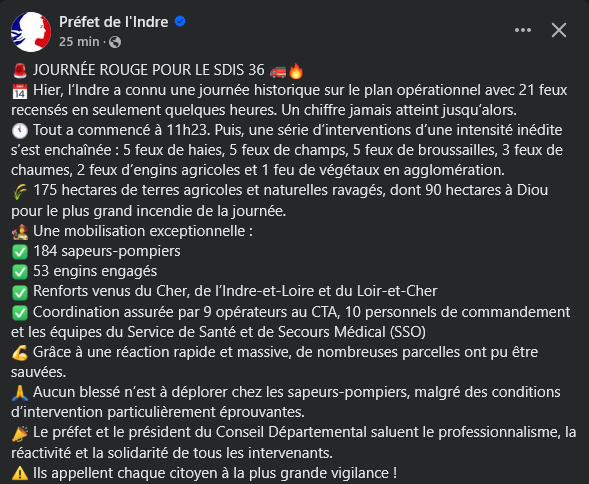
Task: Click the wheat emoji before 175 hectares
Action: click(20, 191)
